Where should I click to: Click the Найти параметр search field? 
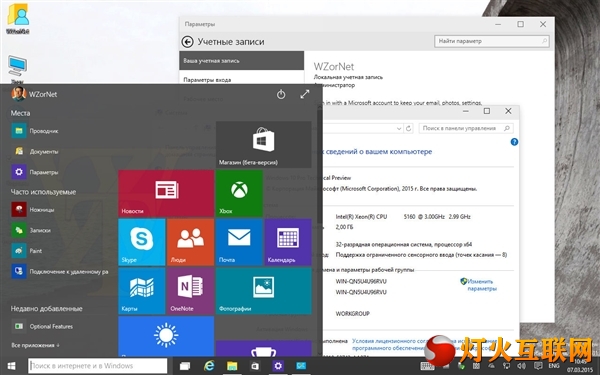492,41
